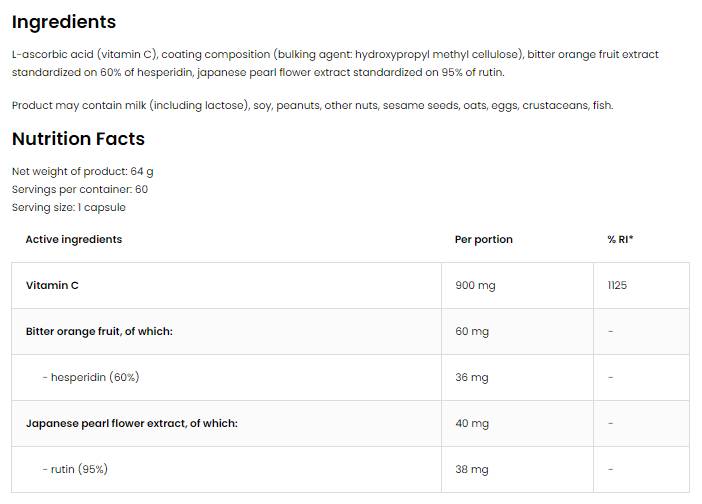Image resolution: width=702 pixels, height=504 pixels.
Task: Click the Ingredients heading
Action: (x=64, y=22)
